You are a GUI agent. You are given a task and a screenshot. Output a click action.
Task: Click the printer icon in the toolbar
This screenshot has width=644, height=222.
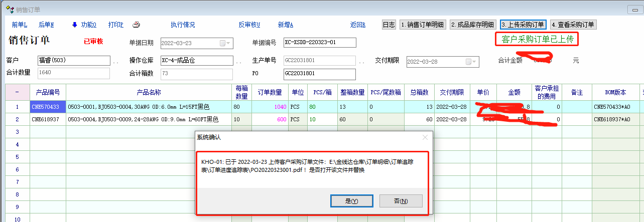pos(136,25)
